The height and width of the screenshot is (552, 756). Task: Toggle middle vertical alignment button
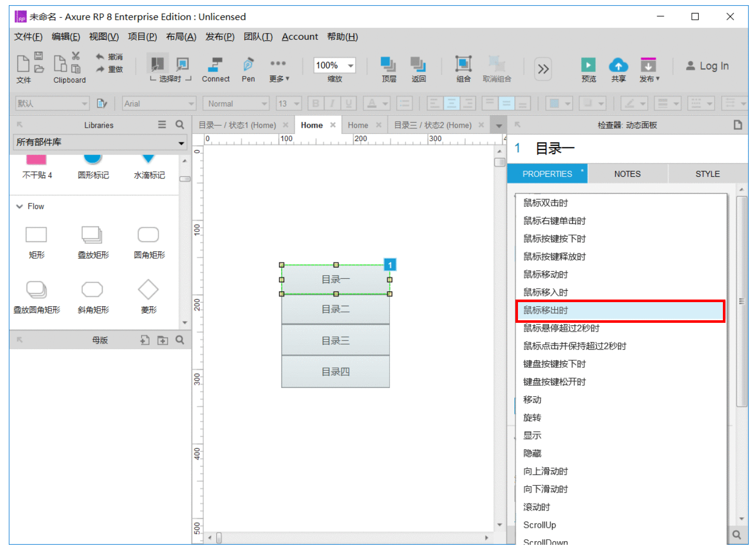point(506,103)
